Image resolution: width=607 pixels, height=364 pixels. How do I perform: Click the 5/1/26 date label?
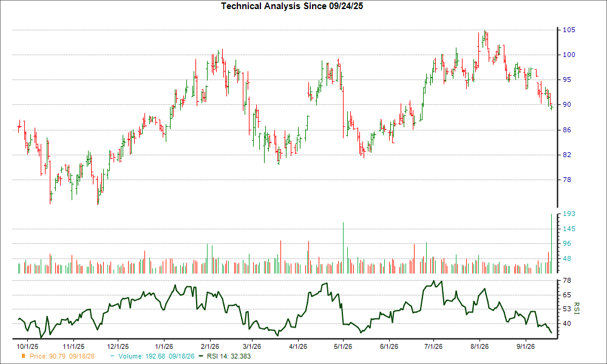click(x=343, y=346)
